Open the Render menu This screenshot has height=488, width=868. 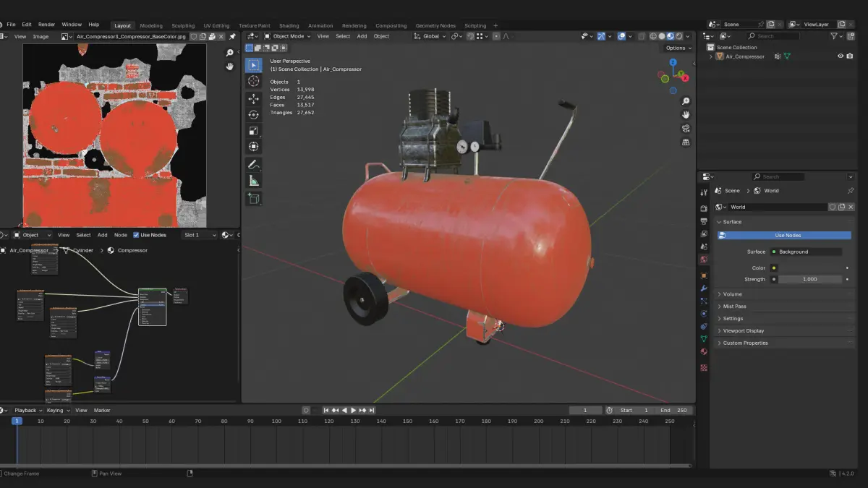(x=46, y=25)
